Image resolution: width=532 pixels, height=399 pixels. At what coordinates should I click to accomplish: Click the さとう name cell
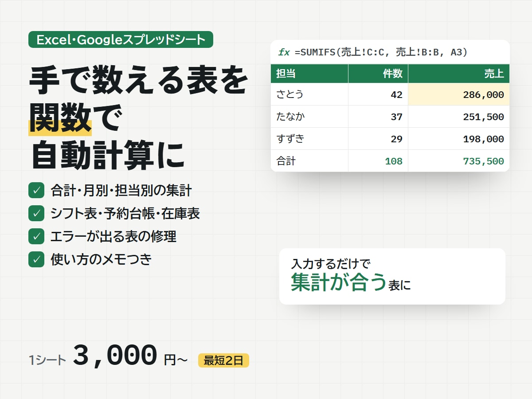click(309, 94)
